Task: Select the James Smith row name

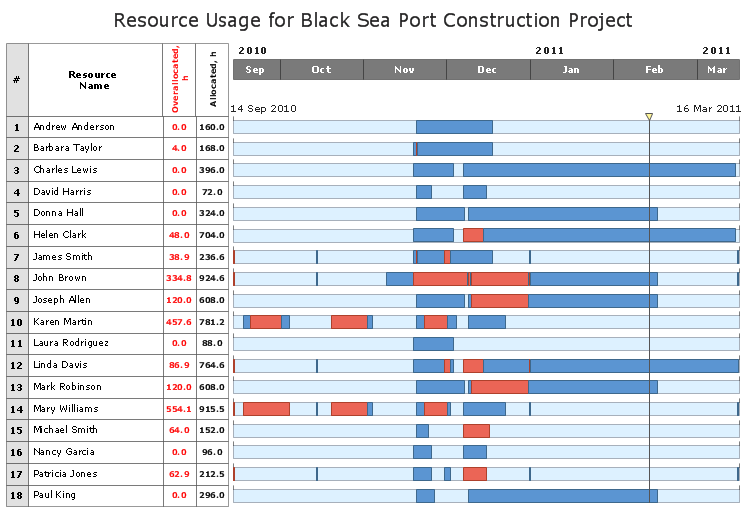Action: pyautogui.click(x=62, y=257)
